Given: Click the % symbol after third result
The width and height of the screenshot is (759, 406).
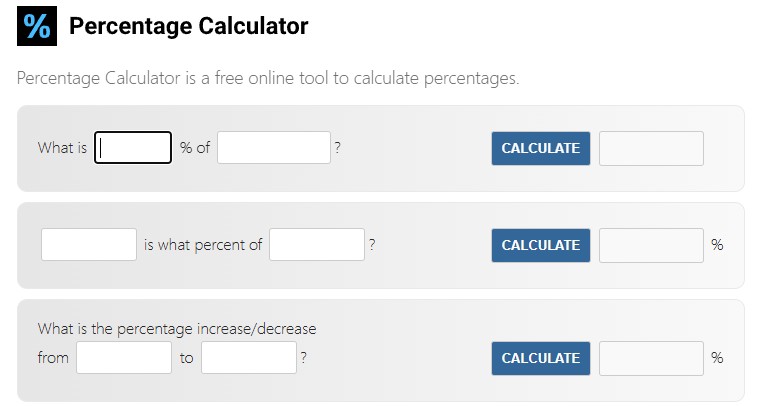Looking at the screenshot, I should (717, 358).
